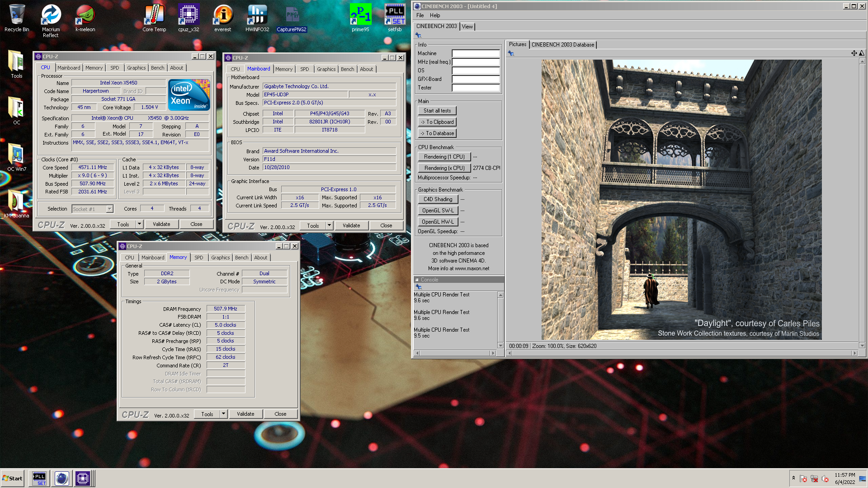
Task: Click the picture horizontal scrollbar left arrow
Action: coord(509,353)
